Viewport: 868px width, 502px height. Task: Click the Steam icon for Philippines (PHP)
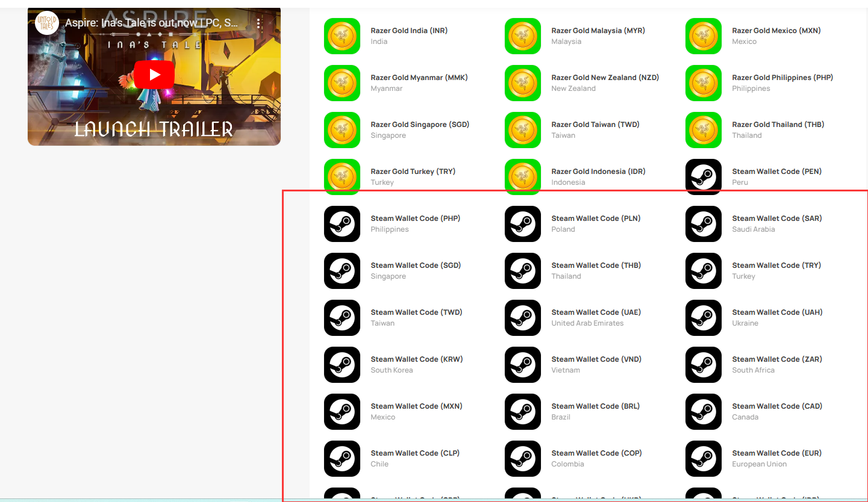342,224
